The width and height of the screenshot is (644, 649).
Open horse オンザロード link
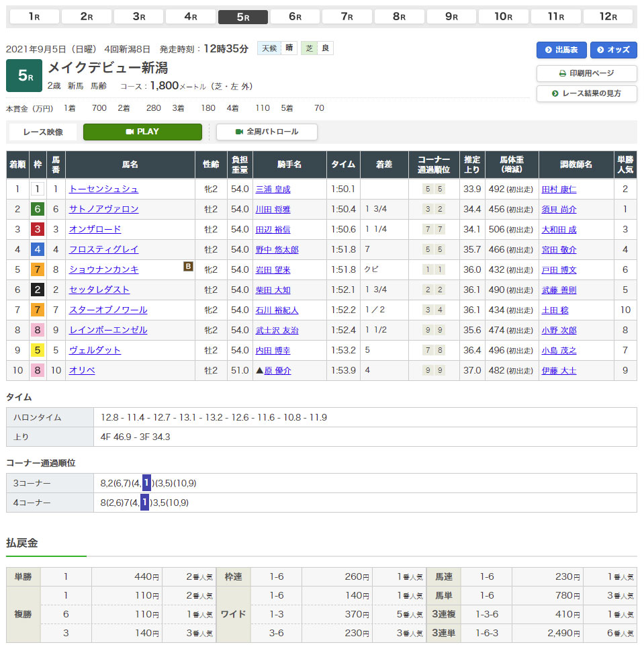[95, 230]
